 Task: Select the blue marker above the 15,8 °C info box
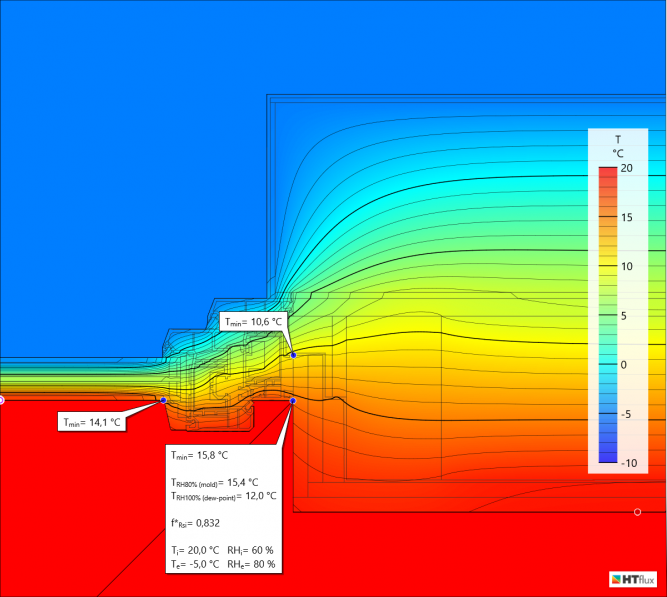pyautogui.click(x=293, y=401)
